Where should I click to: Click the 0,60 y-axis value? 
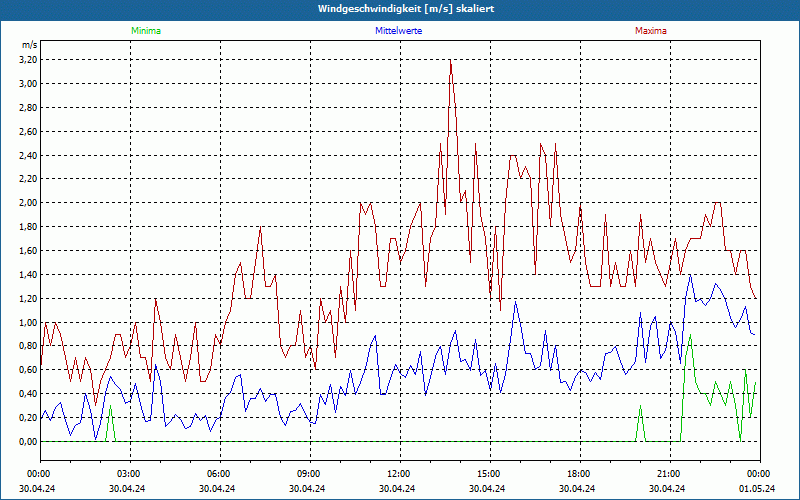(28, 370)
